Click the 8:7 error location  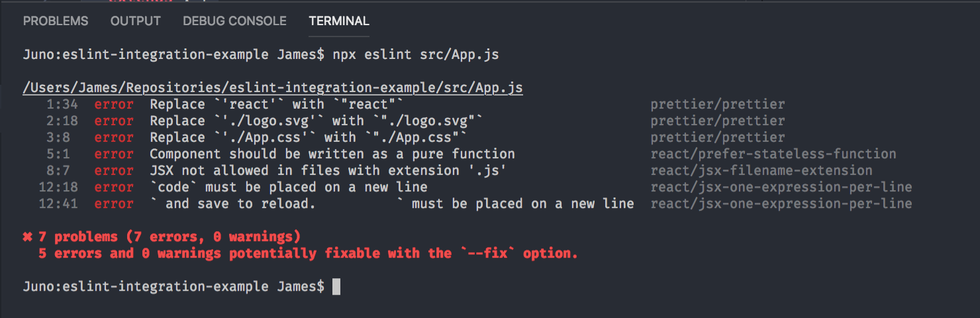[x=66, y=170]
